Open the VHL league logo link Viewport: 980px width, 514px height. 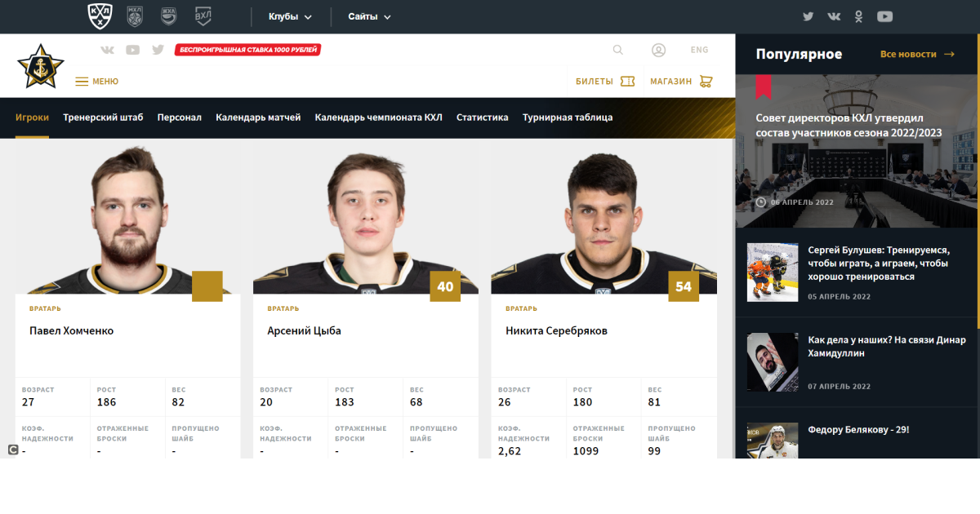tap(203, 16)
